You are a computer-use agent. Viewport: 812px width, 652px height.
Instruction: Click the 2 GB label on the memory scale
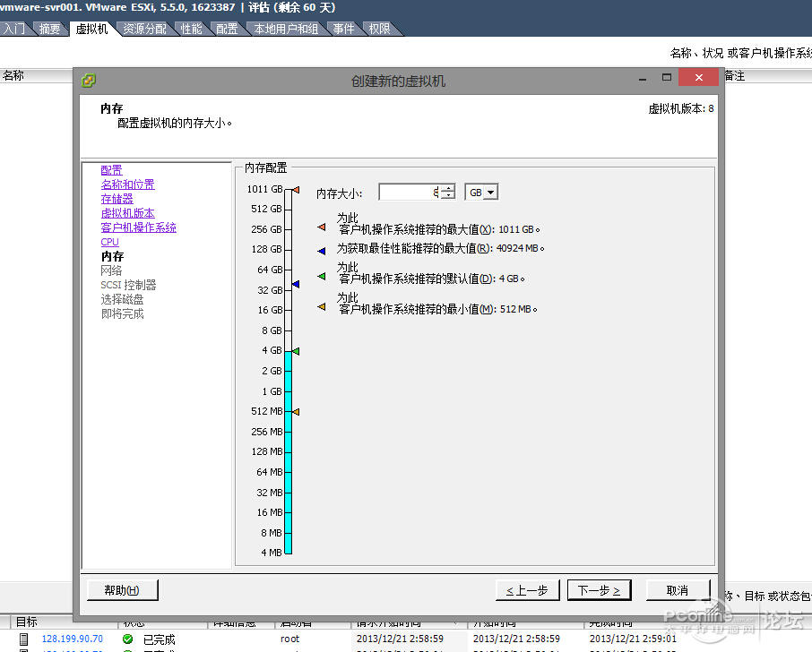(272, 371)
